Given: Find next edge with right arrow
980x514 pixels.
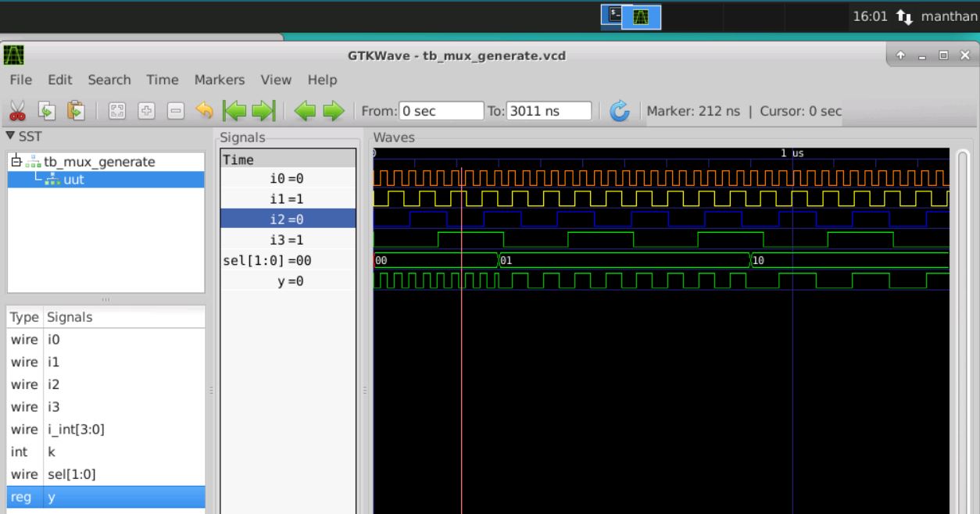Looking at the screenshot, I should 334,111.
